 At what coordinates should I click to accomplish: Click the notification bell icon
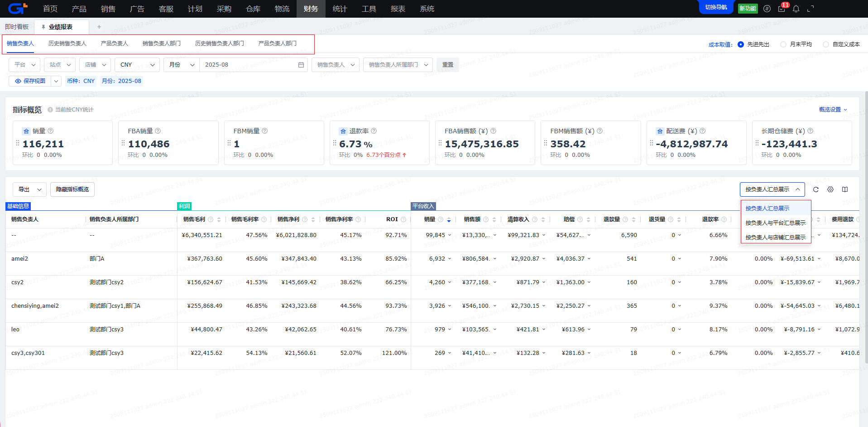pyautogui.click(x=796, y=9)
